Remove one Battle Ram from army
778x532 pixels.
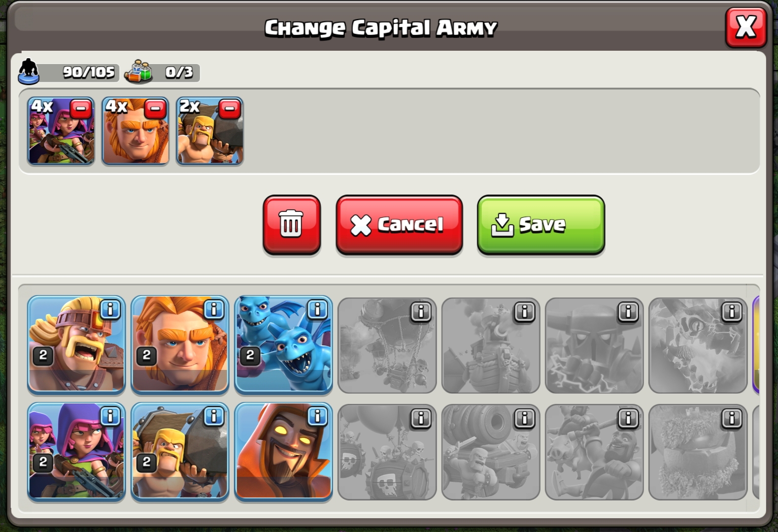(229, 109)
